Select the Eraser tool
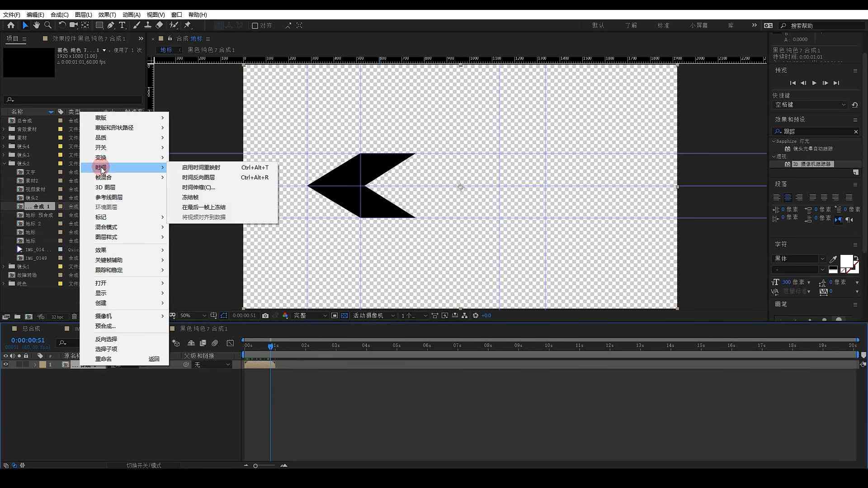This screenshot has height=488, width=868. coord(159,25)
